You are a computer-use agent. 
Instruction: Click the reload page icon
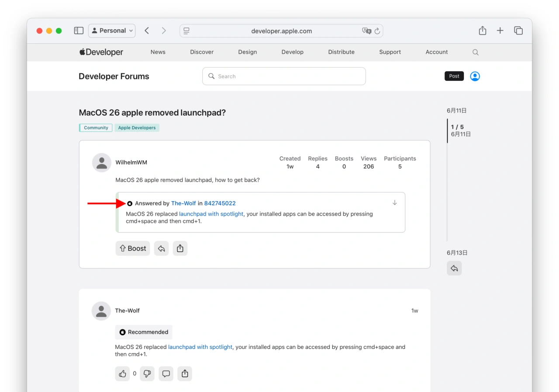377,31
